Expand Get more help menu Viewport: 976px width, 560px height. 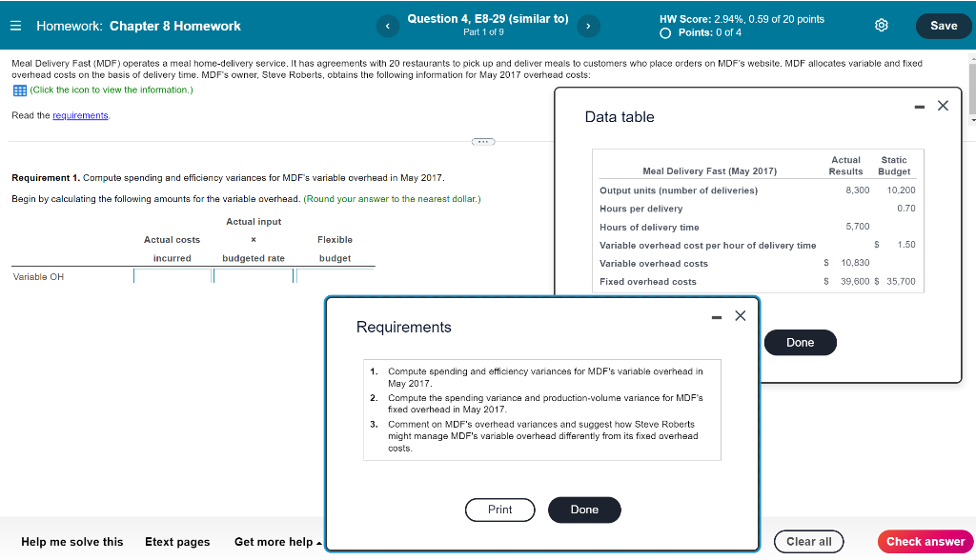tap(277, 542)
